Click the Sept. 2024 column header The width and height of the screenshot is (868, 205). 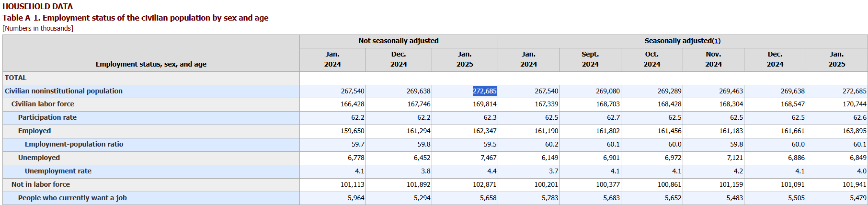pos(590,59)
